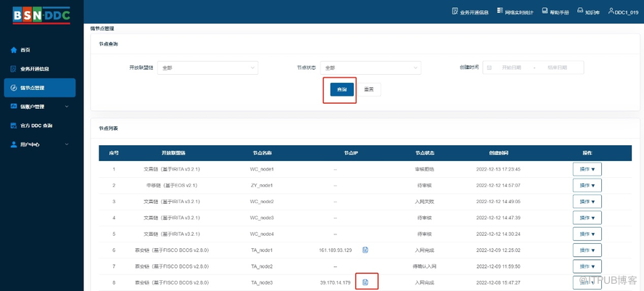Click the 节点IP column header

point(351,153)
